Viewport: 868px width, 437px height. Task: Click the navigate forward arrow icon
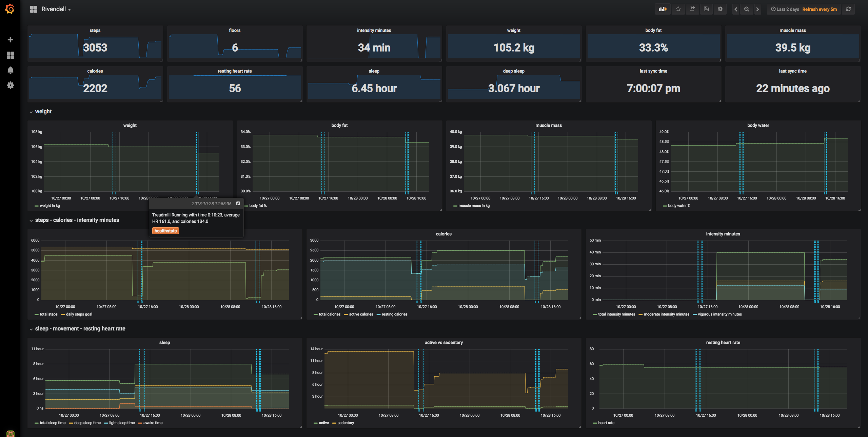tap(758, 9)
